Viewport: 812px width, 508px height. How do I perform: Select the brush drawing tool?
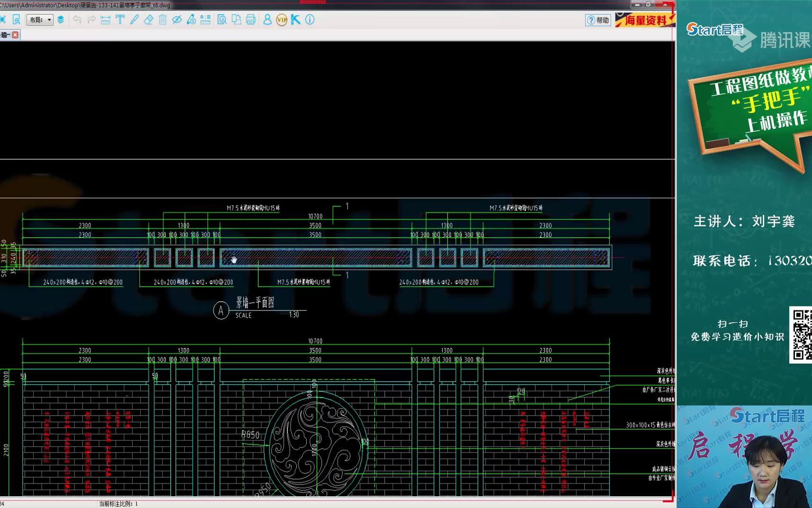click(134, 20)
